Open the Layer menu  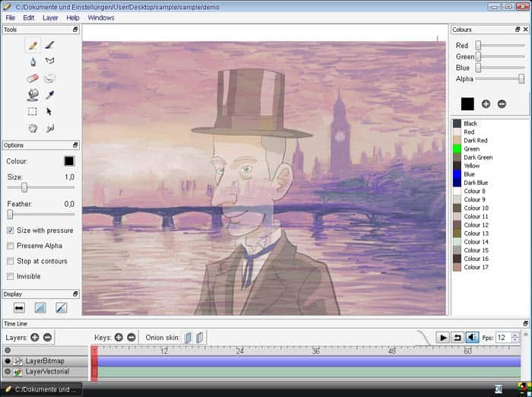(50, 17)
